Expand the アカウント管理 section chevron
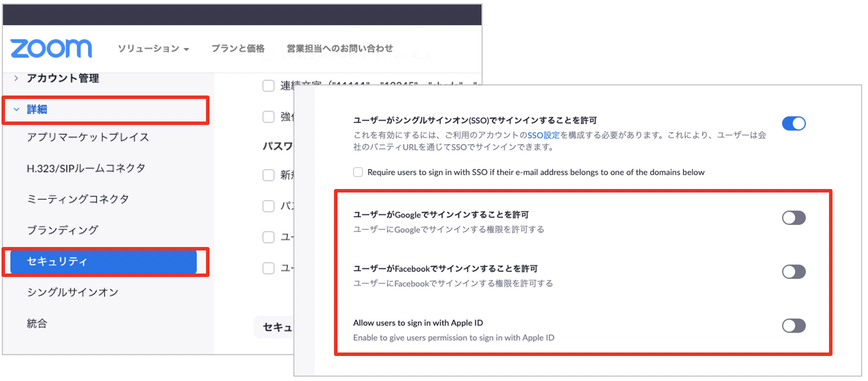Screen dimensions: 868x381 (x=16, y=78)
